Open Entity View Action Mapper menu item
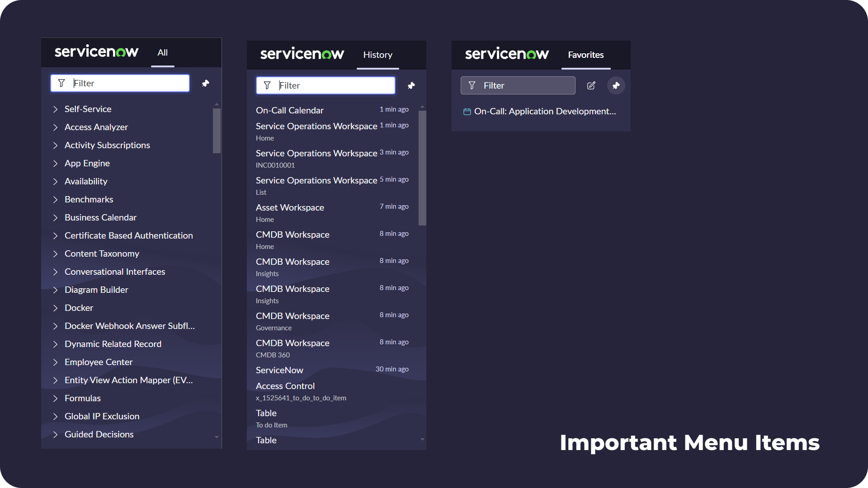Image resolution: width=868 pixels, height=488 pixels. coord(129,380)
